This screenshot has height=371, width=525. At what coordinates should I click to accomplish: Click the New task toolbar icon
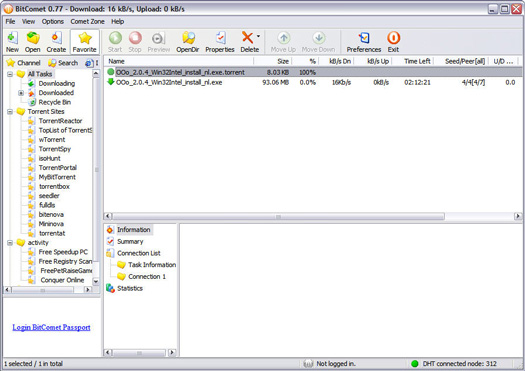(x=12, y=42)
